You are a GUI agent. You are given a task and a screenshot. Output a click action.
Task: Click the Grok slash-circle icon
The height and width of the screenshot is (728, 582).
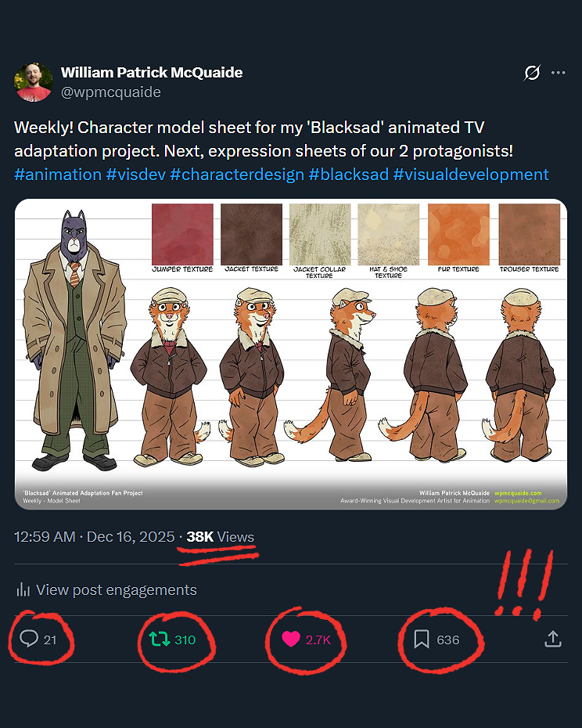point(532,74)
